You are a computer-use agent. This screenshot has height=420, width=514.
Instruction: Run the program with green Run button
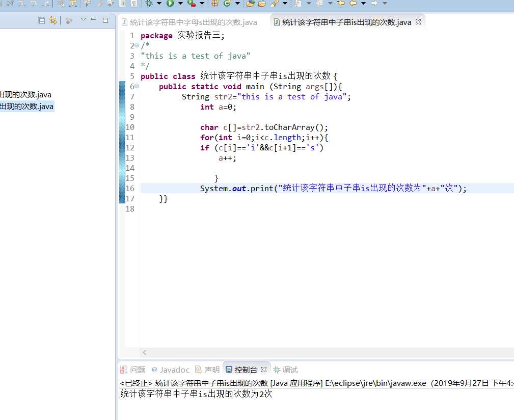(170, 3)
